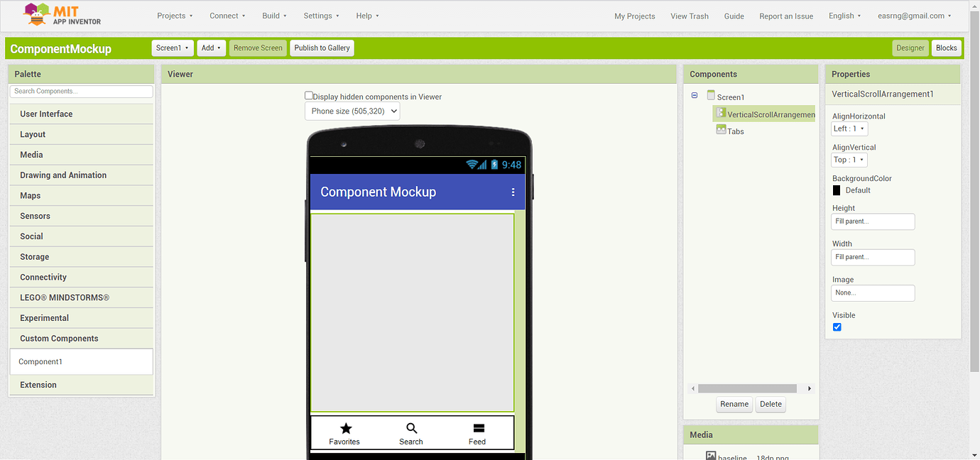Open the BackgroundColor Default swatch

pyautogui.click(x=836, y=190)
